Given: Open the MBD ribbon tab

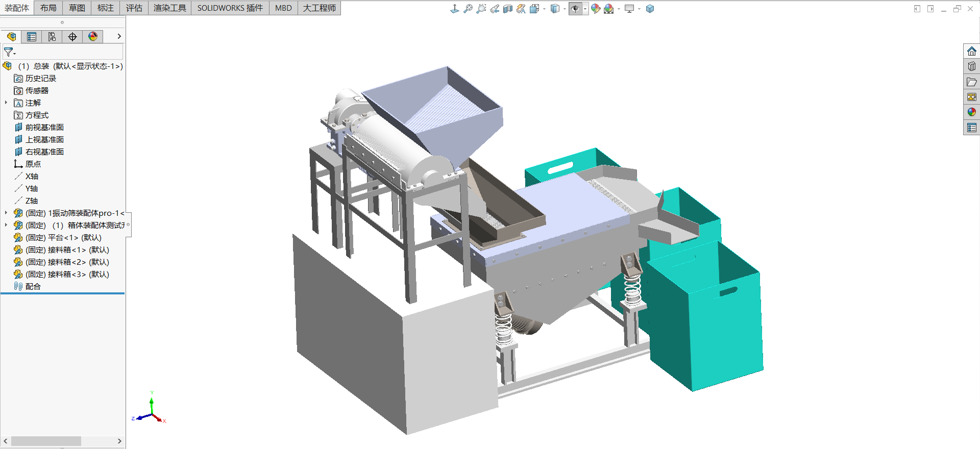Looking at the screenshot, I should click(283, 8).
